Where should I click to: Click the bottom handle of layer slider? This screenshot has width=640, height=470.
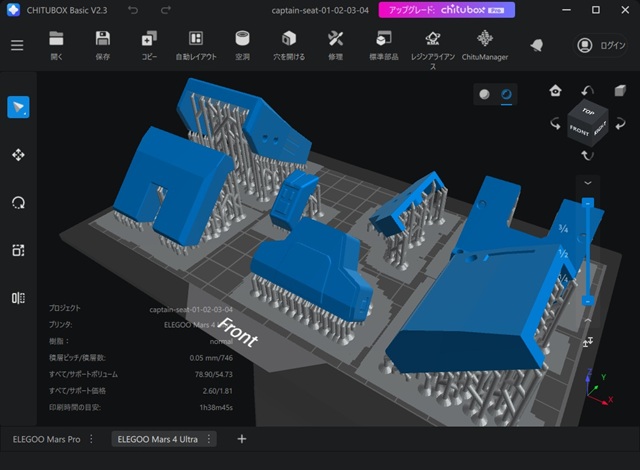click(x=588, y=301)
